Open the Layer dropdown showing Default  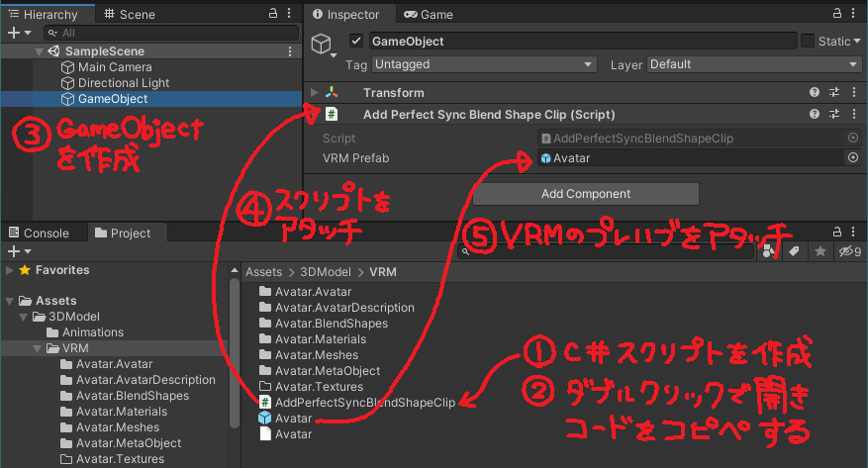tap(754, 64)
